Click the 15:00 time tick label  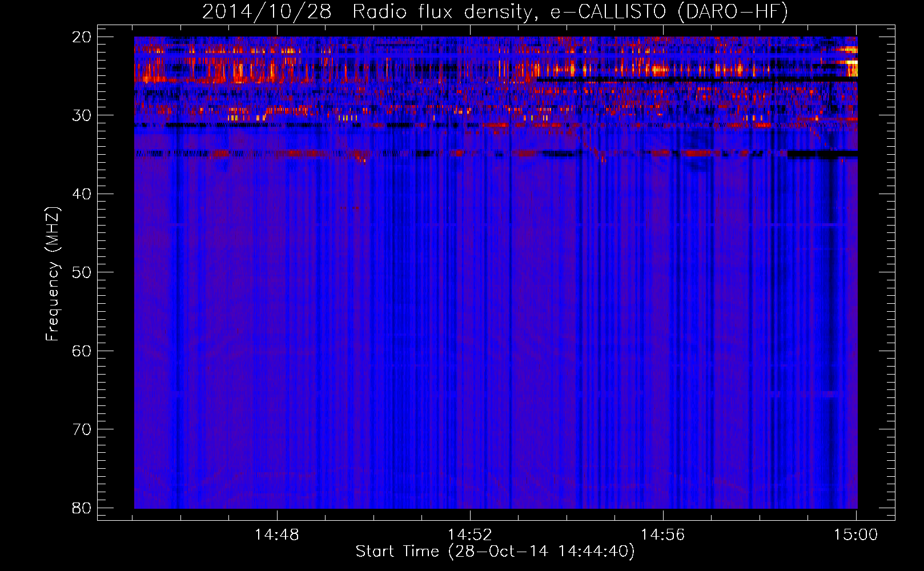point(856,535)
